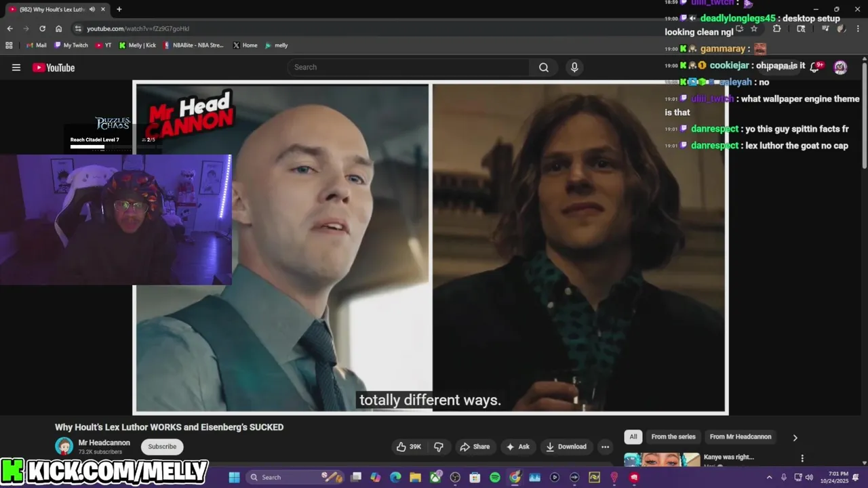
Task: Click the video title Why Hoult's Lex Luthor WORKS
Action: [170, 427]
